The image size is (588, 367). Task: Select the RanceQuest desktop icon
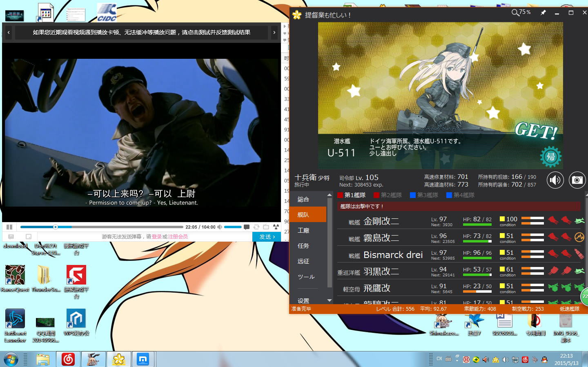pos(15,279)
